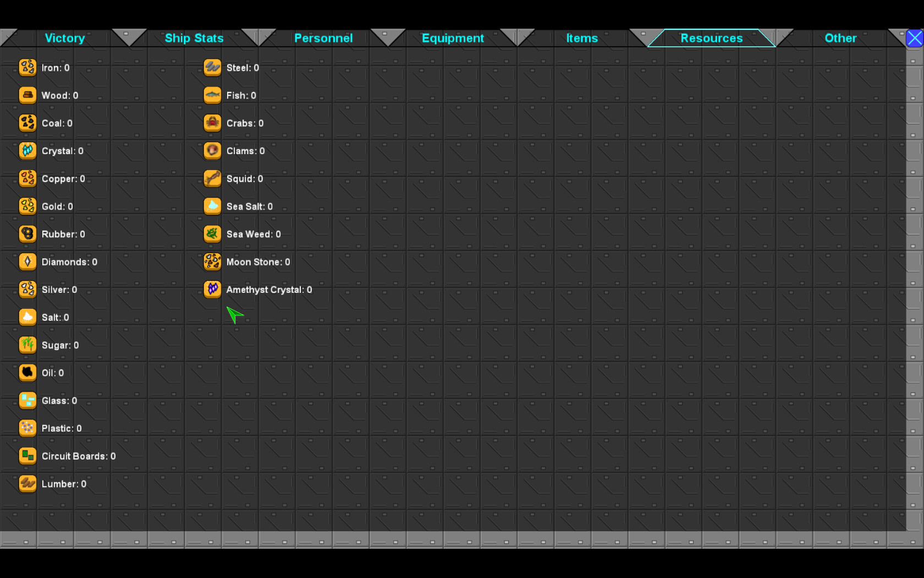Open the Personnel tab
The height and width of the screenshot is (578, 924).
[323, 38]
